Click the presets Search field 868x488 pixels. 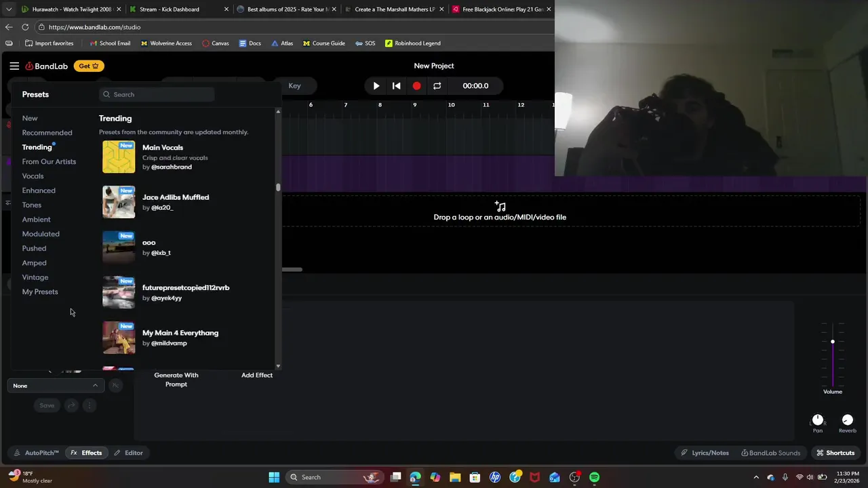click(157, 95)
